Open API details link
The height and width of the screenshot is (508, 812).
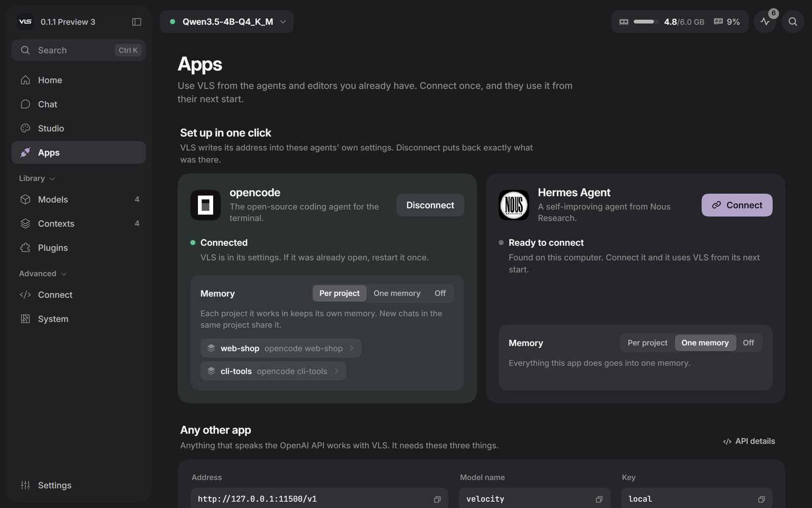point(749,441)
